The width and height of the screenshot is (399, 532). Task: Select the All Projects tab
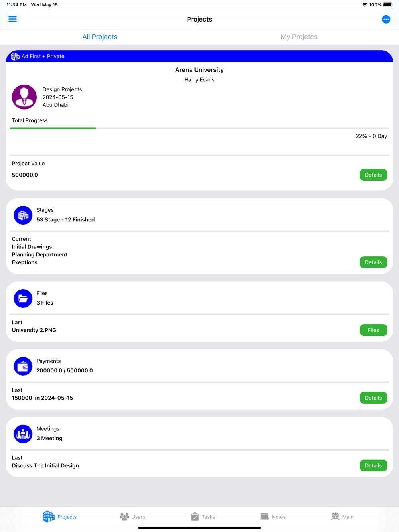pyautogui.click(x=100, y=37)
